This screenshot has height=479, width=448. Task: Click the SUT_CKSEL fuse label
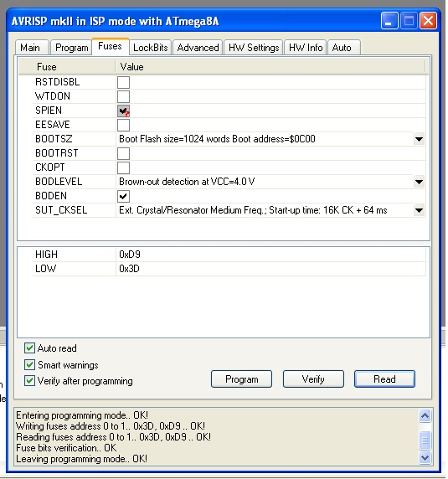(61, 210)
